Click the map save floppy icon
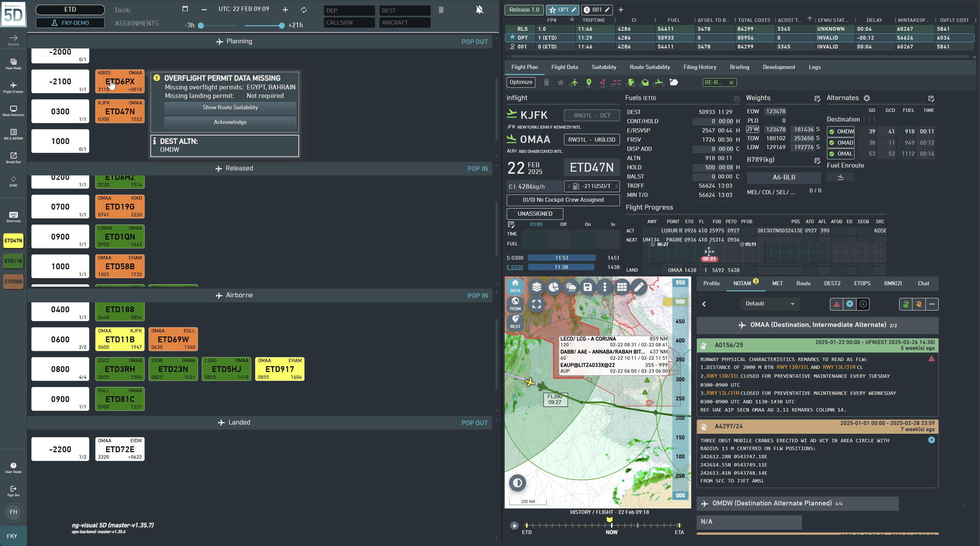Screen dimensions: 980x546 pos(588,287)
